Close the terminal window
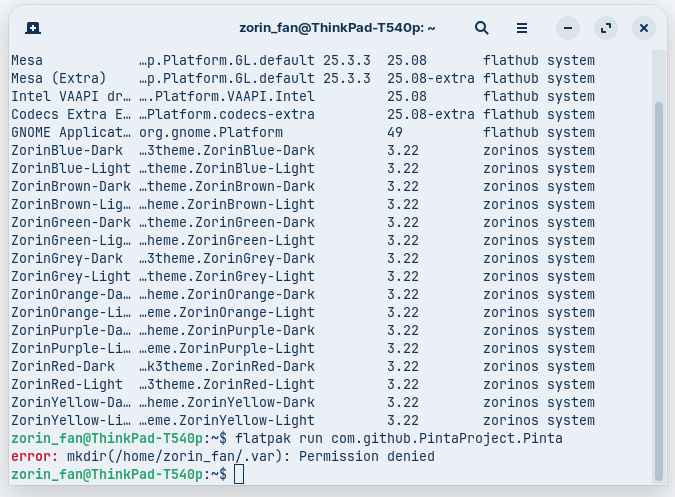 tap(644, 28)
